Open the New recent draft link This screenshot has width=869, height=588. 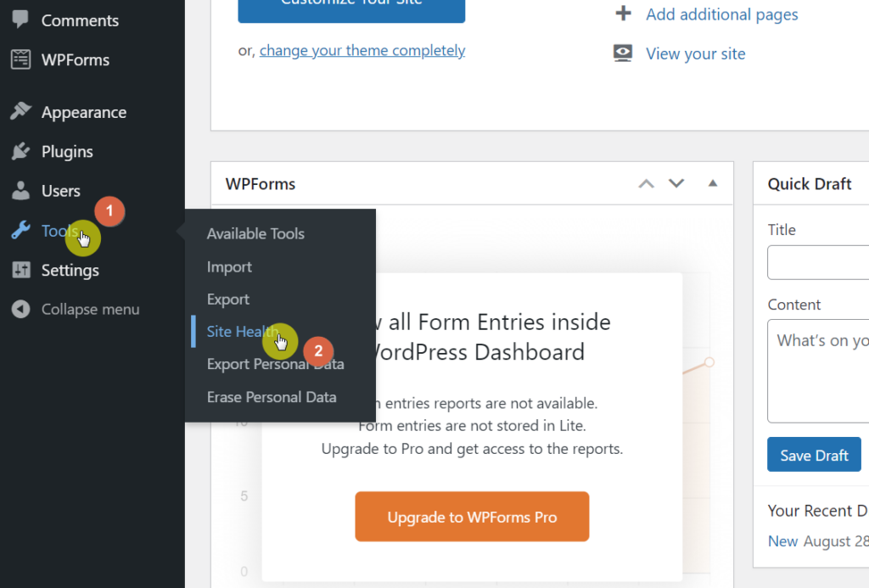tap(782, 540)
